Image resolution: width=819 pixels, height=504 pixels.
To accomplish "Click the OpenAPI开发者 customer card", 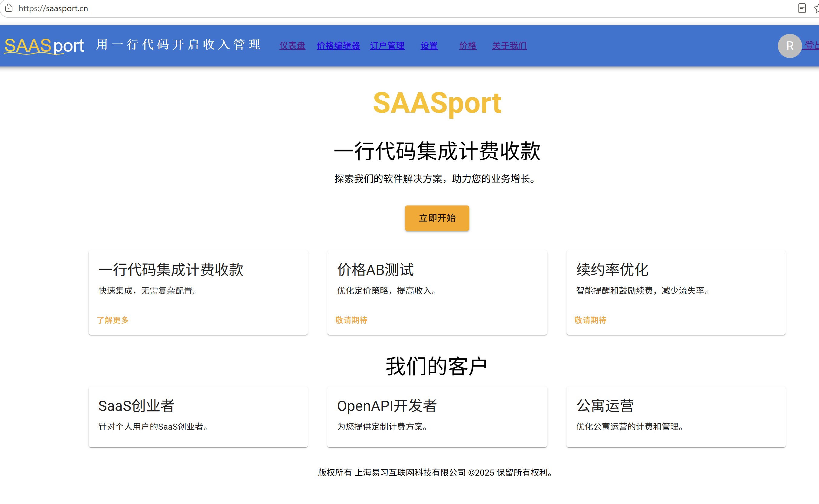I will click(x=437, y=417).
